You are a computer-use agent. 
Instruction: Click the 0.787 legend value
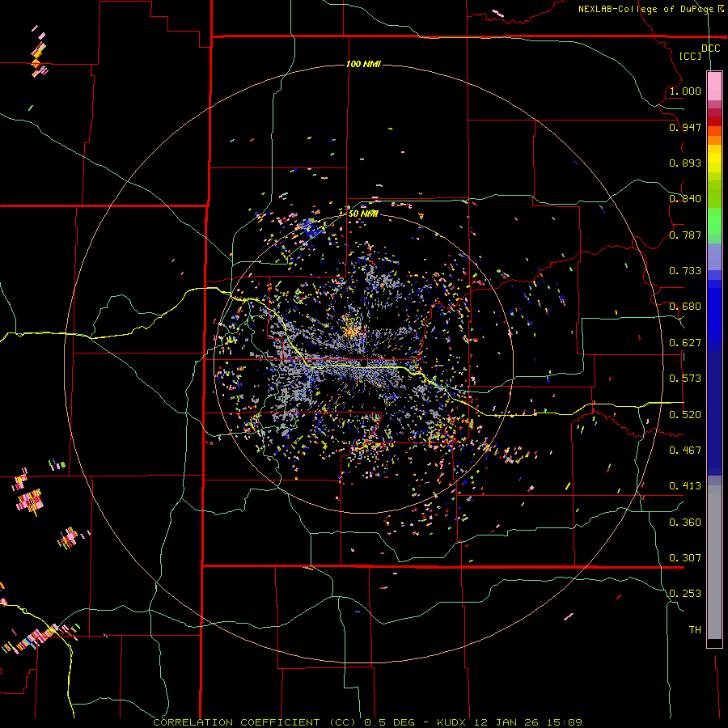(x=685, y=235)
